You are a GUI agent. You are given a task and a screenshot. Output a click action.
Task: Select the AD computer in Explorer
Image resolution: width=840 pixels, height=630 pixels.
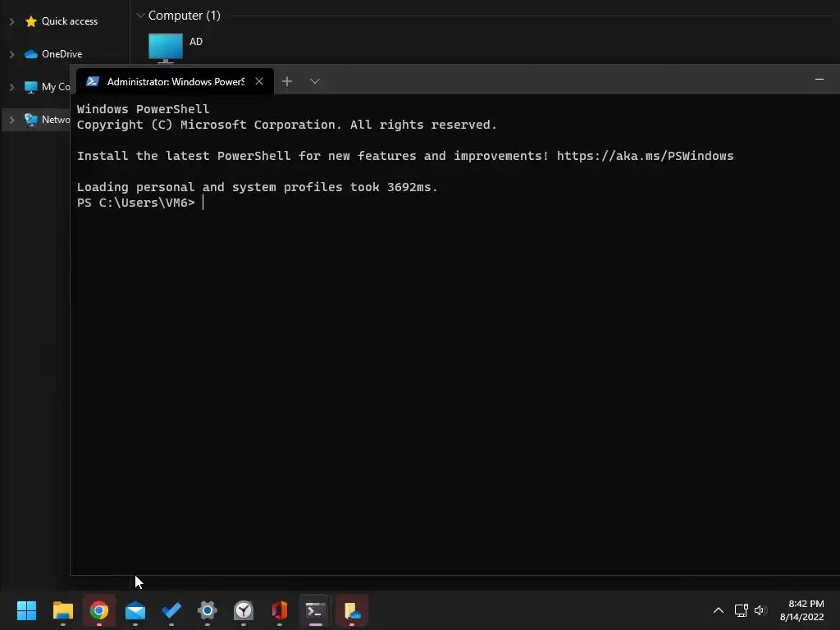[176, 48]
